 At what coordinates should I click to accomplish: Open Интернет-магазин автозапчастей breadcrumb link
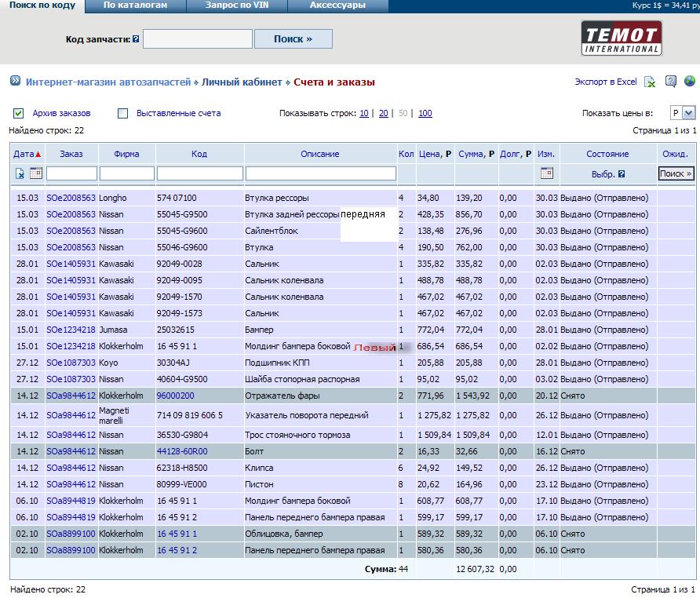click(x=108, y=82)
